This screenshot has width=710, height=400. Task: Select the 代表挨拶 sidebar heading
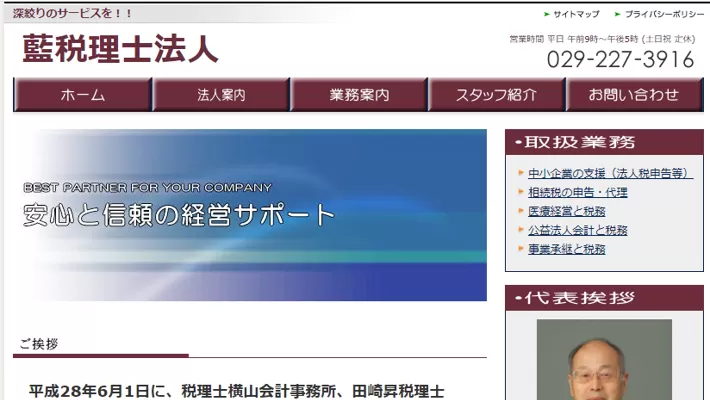(604, 298)
